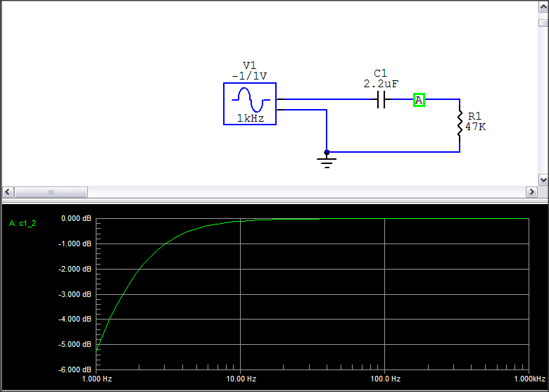Click the vertical scrollbar up arrow
Image resolution: width=549 pixels, height=392 pixels.
point(543,6)
